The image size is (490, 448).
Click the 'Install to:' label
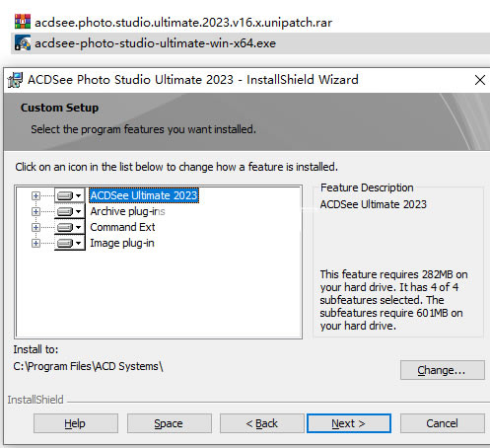point(35,349)
